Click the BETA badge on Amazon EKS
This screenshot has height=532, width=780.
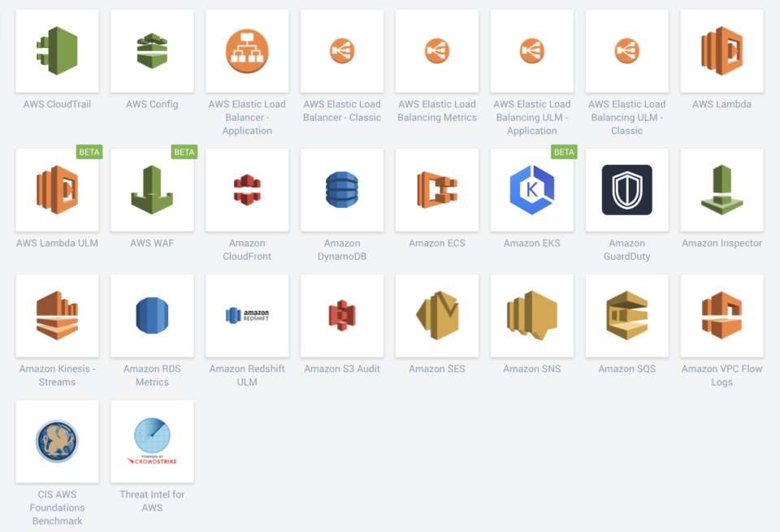pos(564,152)
